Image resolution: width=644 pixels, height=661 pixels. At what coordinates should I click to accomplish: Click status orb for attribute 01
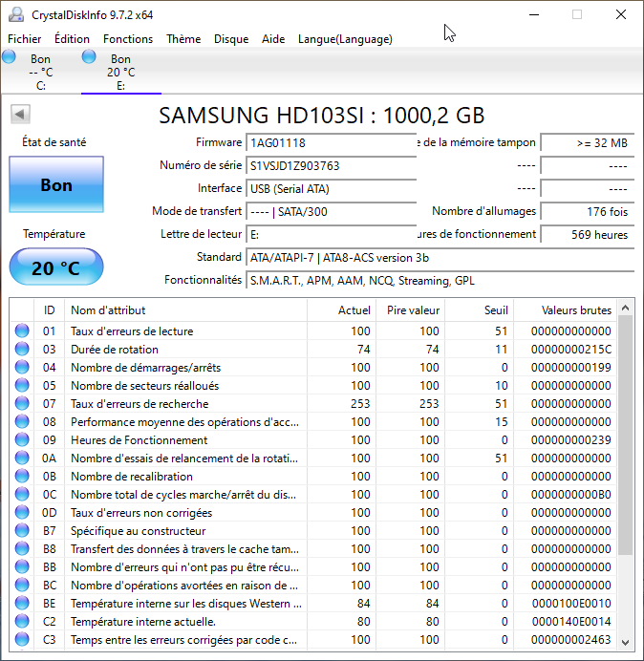coord(22,330)
